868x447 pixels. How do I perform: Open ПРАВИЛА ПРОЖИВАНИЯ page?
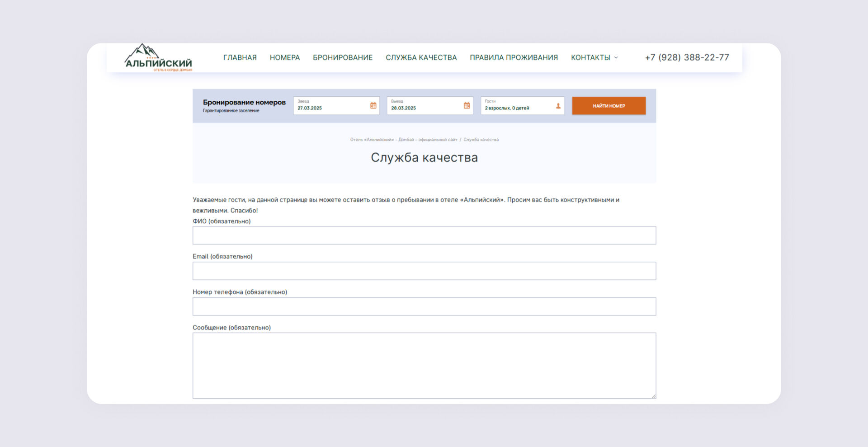click(514, 57)
